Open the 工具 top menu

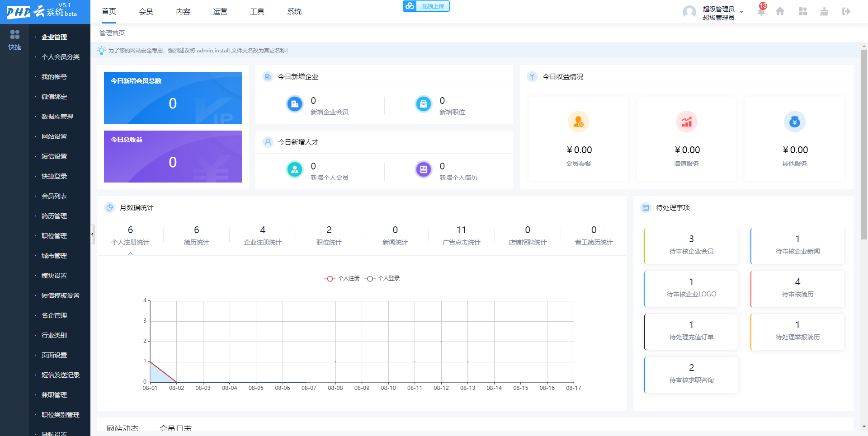coord(257,12)
